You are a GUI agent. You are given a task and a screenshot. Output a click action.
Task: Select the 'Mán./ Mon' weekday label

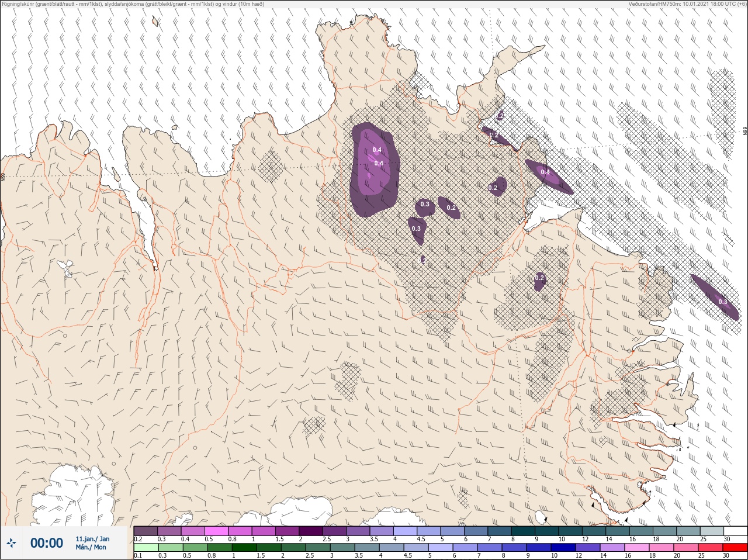point(91,548)
